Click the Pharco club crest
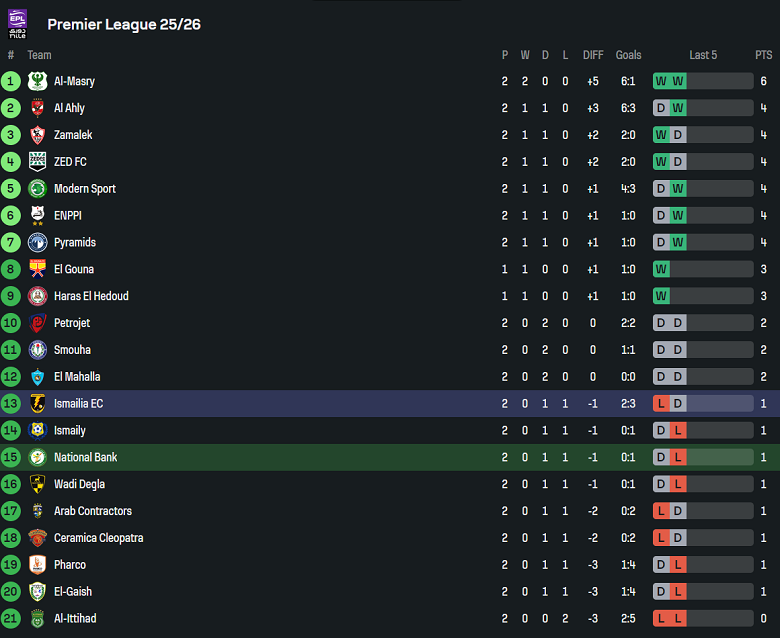The image size is (780, 638). click(x=38, y=565)
